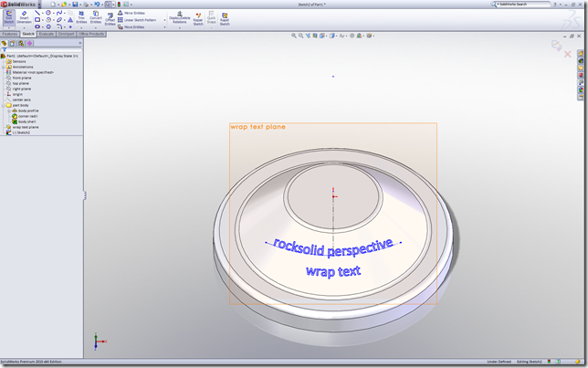The height and width of the screenshot is (368, 588).
Task: Open Display/Delete Relations
Action: point(180,17)
